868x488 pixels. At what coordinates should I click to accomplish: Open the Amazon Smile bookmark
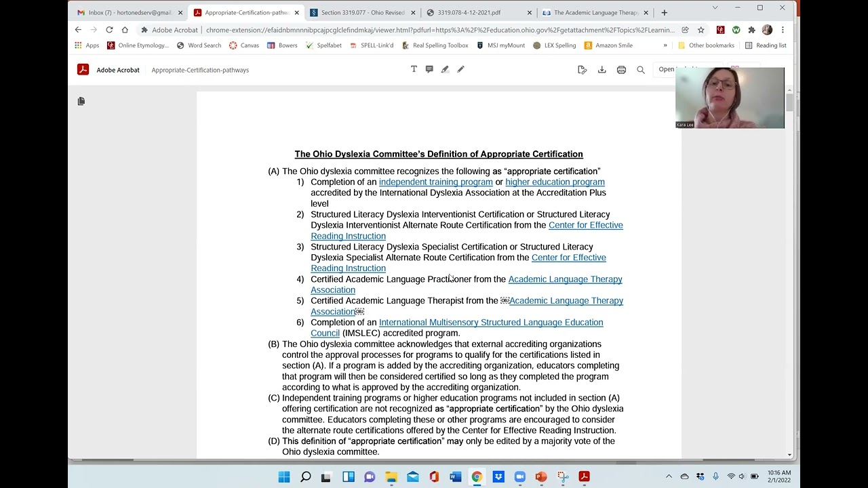(x=608, y=45)
